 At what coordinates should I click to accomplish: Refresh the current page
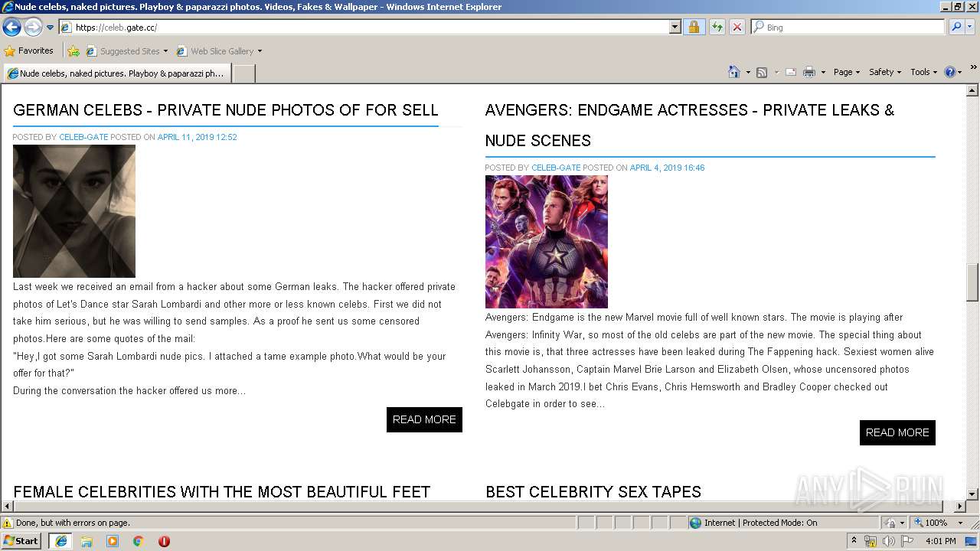(x=717, y=27)
